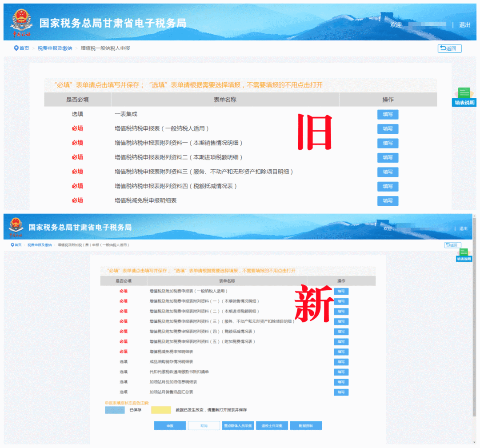
Task: Open 税费申报及缴纳 breadcrumb on new page
Action: pos(40,245)
